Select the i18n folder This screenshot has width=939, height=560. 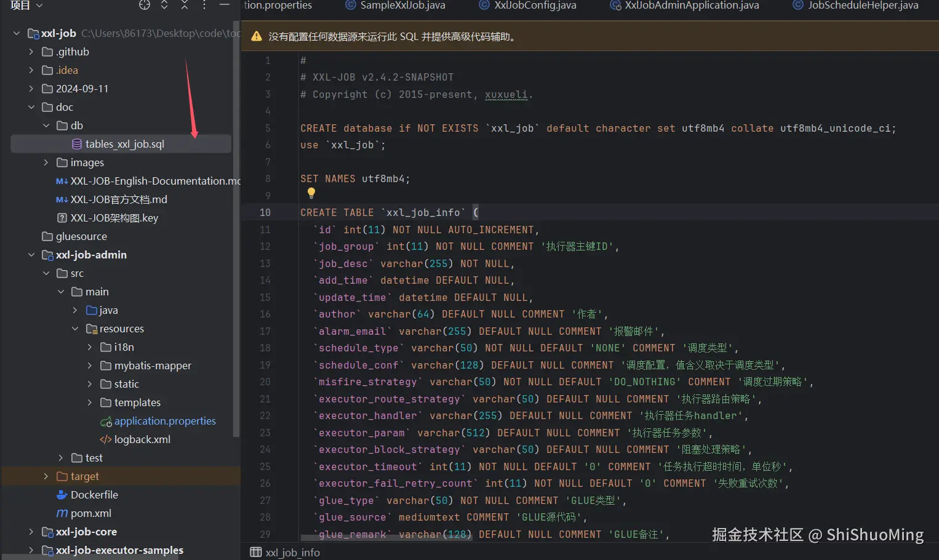click(x=124, y=347)
